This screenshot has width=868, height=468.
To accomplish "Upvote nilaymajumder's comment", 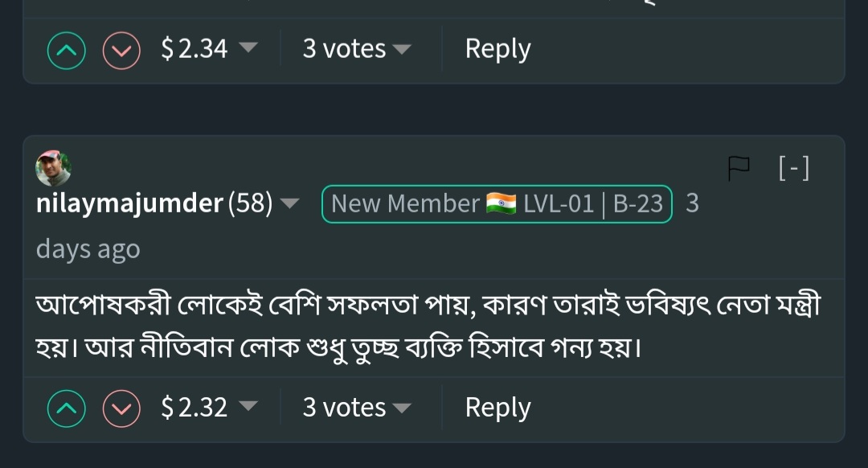I will coord(67,408).
